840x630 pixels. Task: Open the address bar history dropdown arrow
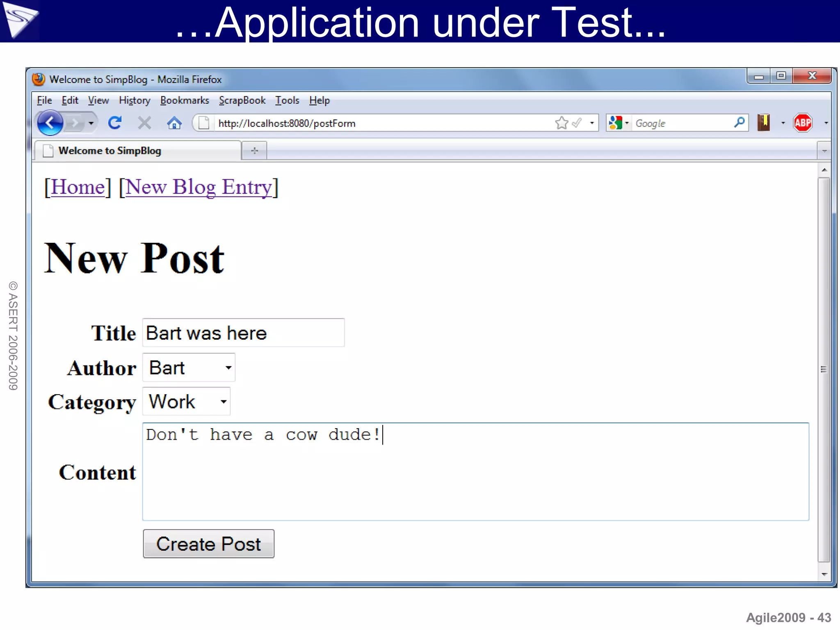592,123
